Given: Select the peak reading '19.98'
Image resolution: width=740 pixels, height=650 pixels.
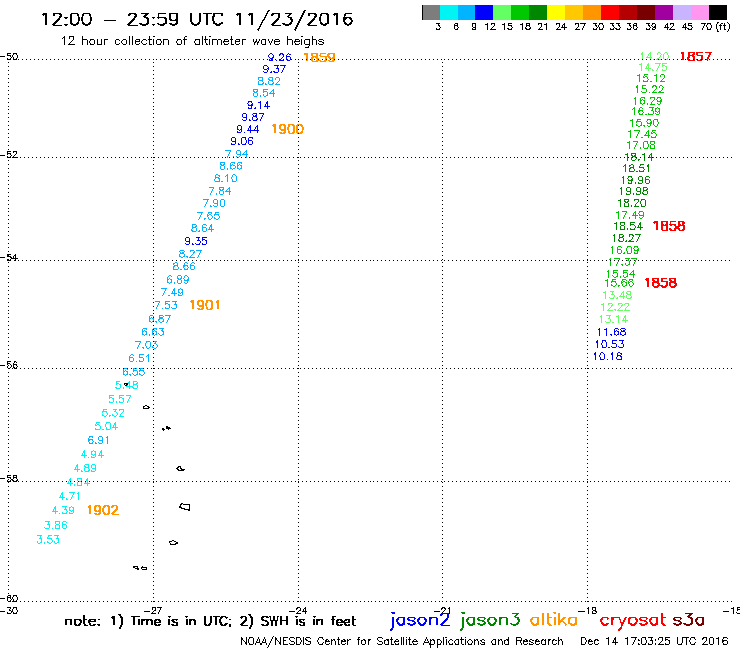Looking at the screenshot, I should pyautogui.click(x=634, y=191).
